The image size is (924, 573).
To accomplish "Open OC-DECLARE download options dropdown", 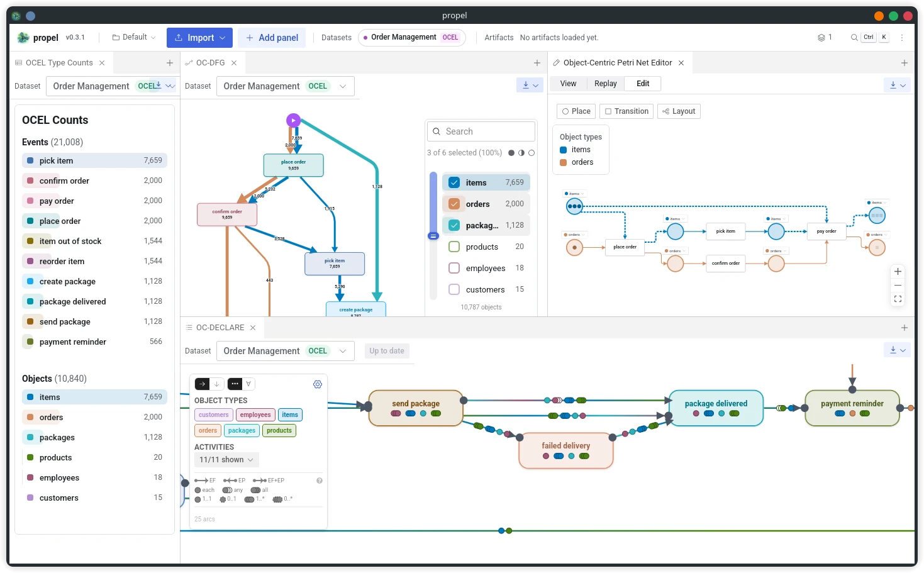I will point(897,350).
